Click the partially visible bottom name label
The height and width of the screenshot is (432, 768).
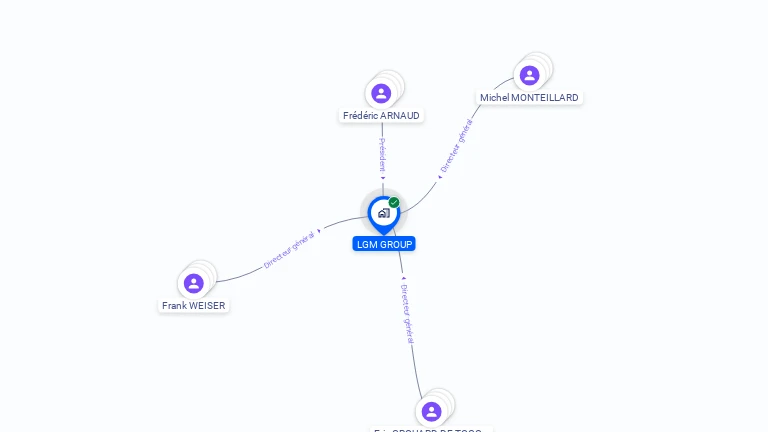coord(432,429)
